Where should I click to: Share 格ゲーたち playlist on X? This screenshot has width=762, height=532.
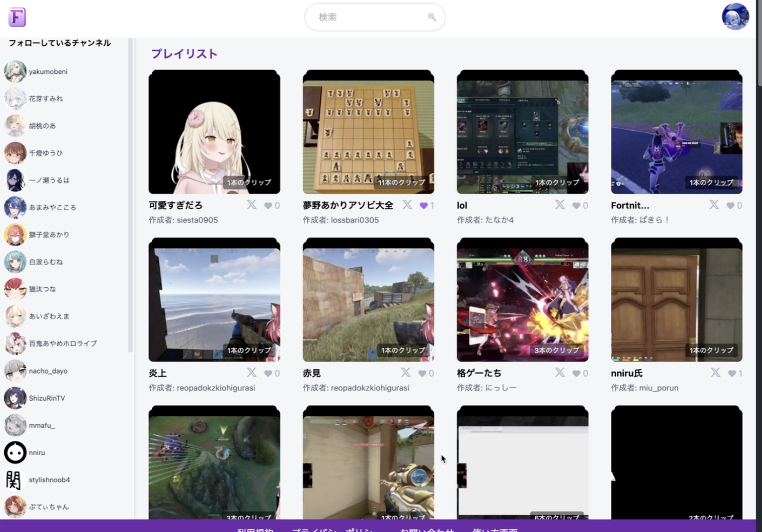[560, 372]
